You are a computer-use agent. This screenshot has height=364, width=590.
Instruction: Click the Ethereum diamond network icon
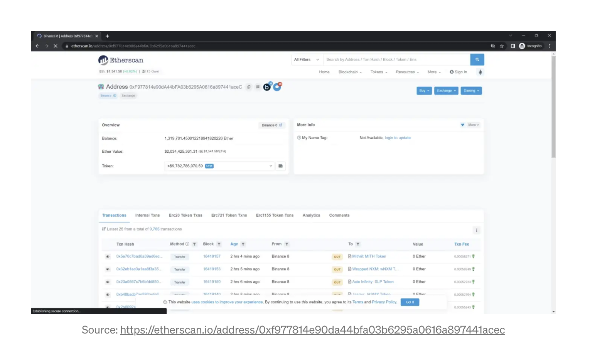click(x=480, y=72)
